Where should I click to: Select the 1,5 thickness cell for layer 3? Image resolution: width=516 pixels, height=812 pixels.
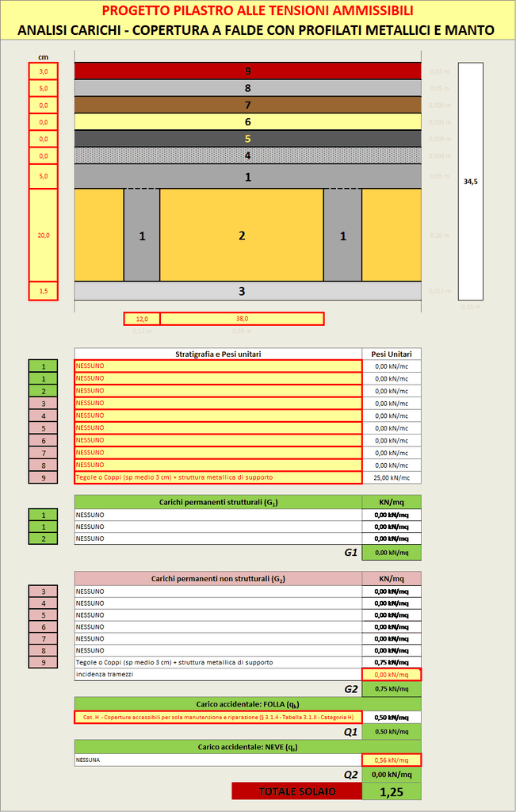pos(43,292)
